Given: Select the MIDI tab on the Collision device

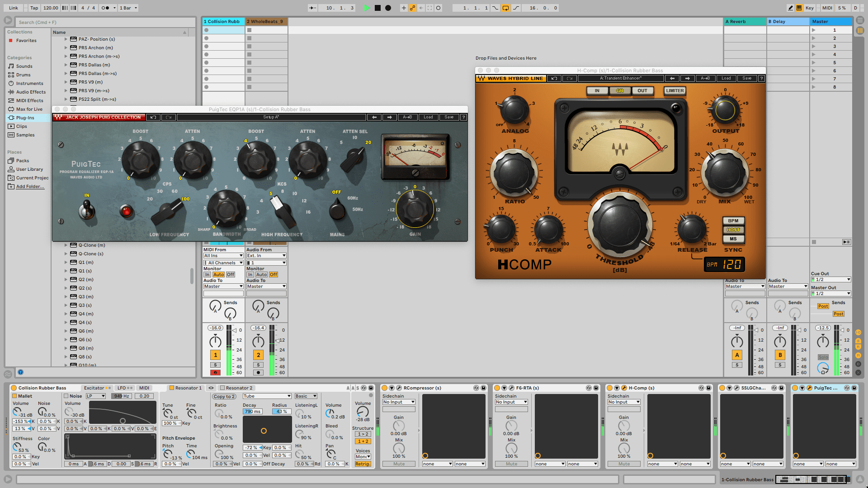Looking at the screenshot, I should pyautogui.click(x=144, y=388).
